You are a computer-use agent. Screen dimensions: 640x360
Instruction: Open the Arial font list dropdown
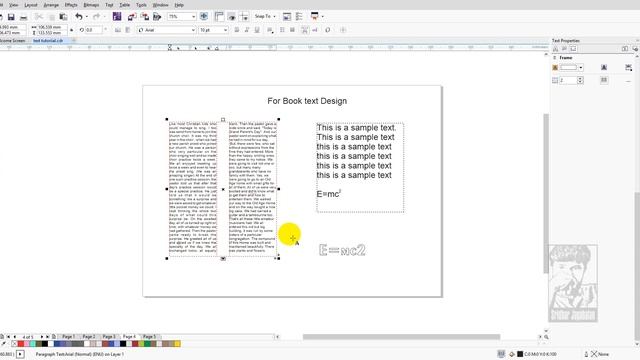point(193,30)
